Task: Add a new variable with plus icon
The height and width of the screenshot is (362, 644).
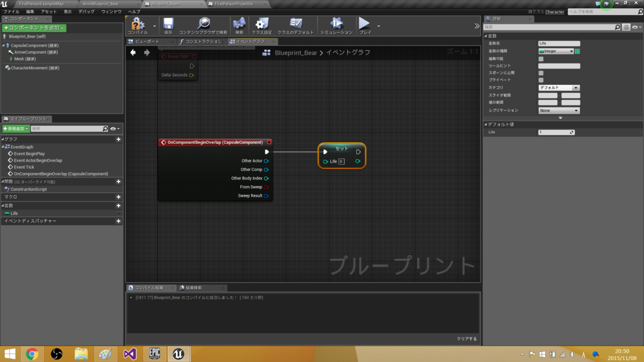Action: tap(118, 206)
